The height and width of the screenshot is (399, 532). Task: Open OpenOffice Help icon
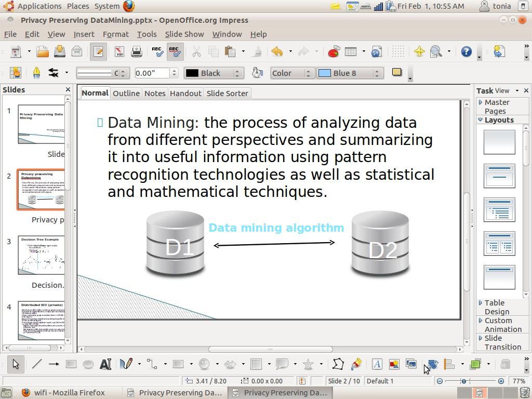pyautogui.click(x=467, y=51)
